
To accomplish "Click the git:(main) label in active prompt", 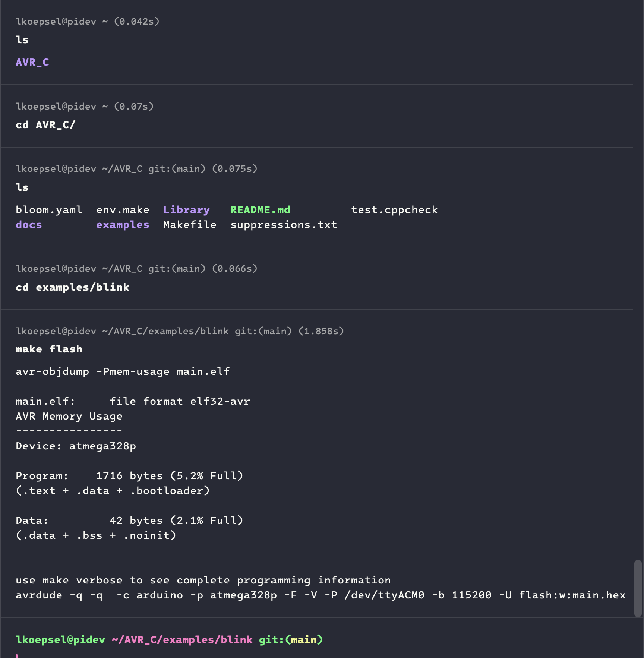I will pos(291,640).
